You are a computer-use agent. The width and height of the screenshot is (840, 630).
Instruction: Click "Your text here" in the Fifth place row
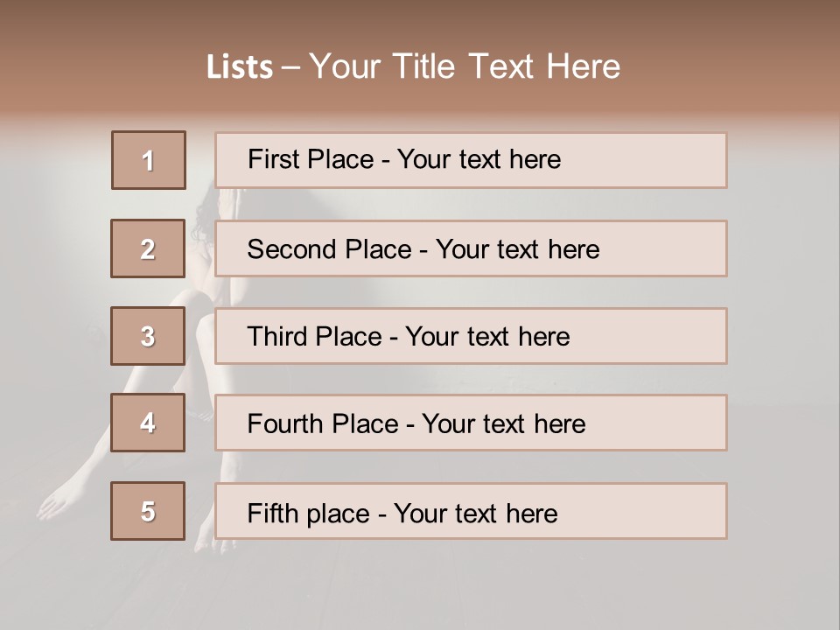[x=475, y=513]
